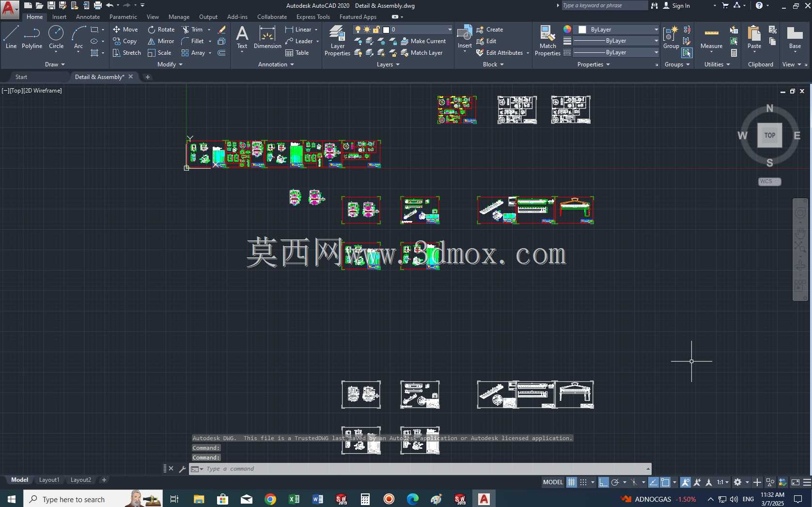
Task: Open the Insert ribbon tab
Action: tap(59, 17)
